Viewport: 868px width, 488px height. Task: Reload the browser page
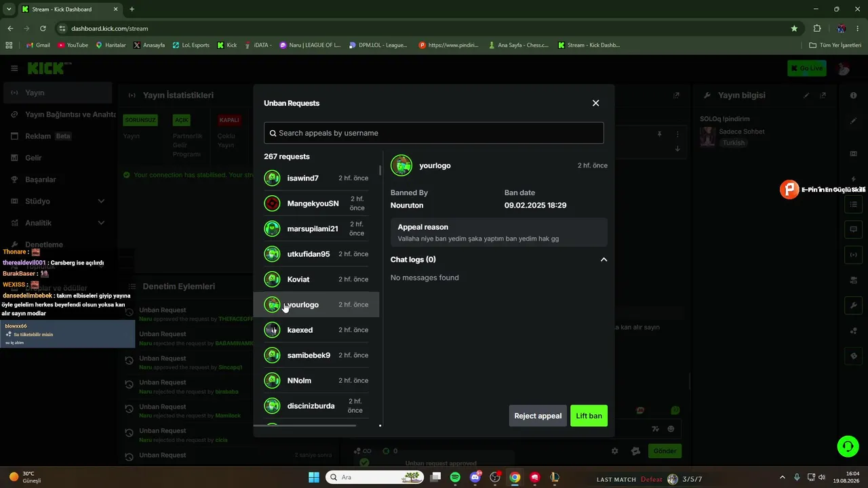(x=43, y=28)
